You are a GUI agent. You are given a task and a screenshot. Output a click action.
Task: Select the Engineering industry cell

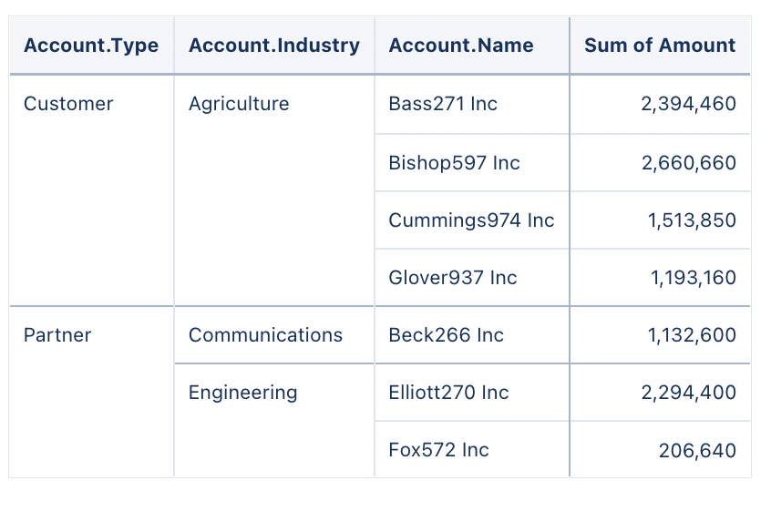[x=274, y=420]
